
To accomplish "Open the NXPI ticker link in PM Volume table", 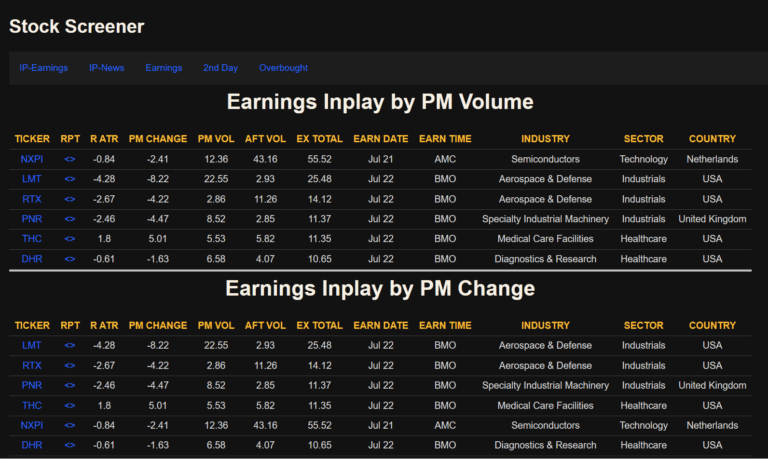I will pyautogui.click(x=32, y=159).
